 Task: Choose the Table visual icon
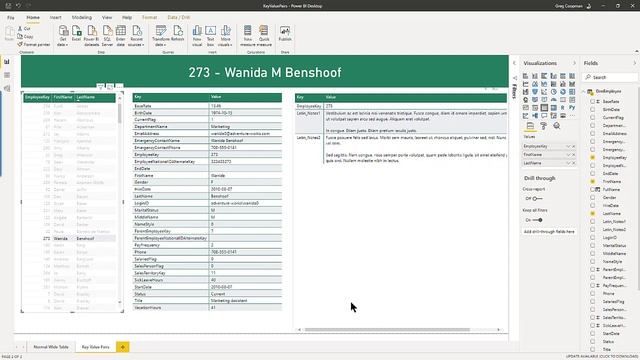coord(544,108)
